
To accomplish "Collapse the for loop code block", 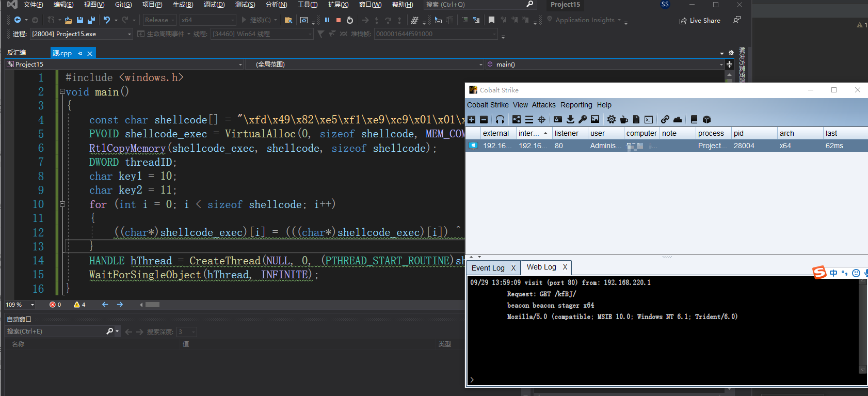I will (62, 204).
